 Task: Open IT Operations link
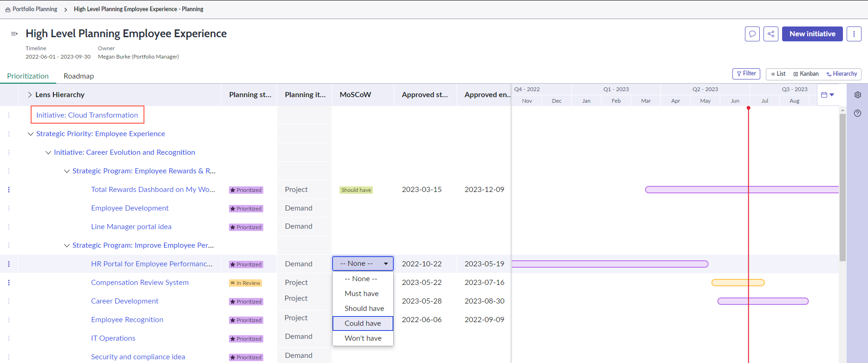point(113,338)
